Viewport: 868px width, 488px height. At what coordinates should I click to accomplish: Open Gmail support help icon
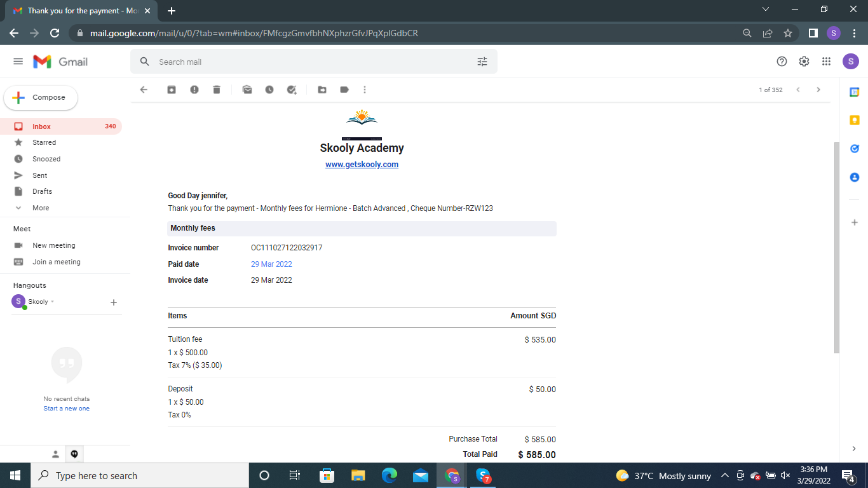pos(782,62)
